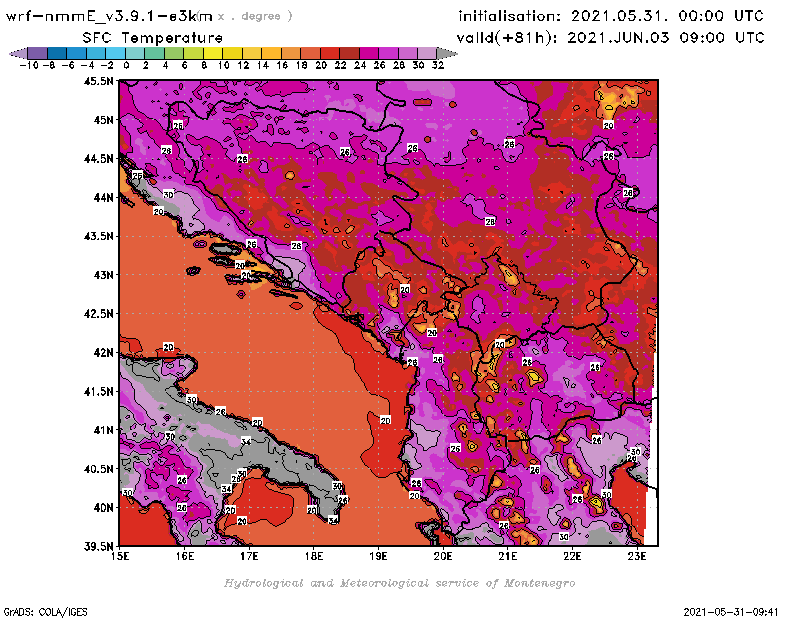
Task: Click the 'initialisation: 2021.05.31. 00:00 UTC' line
Action: click(611, 16)
